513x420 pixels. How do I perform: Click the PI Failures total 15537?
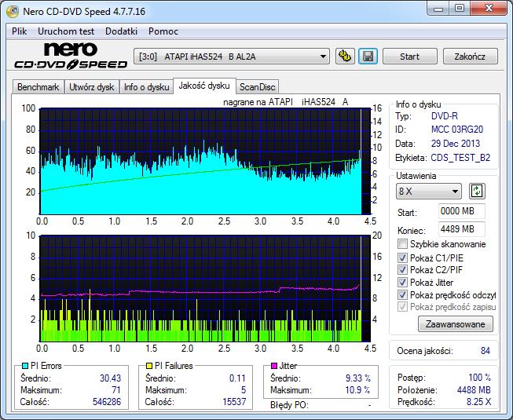(234, 402)
